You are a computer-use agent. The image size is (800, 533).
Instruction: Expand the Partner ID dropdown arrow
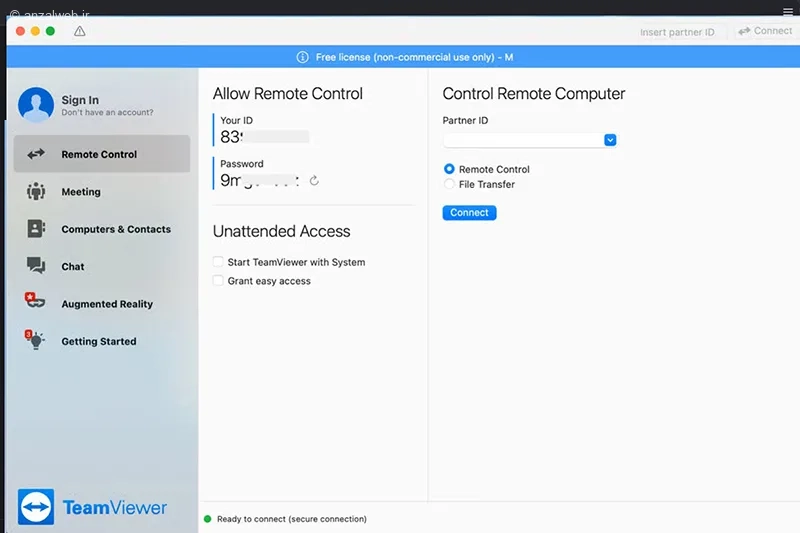tap(610, 140)
